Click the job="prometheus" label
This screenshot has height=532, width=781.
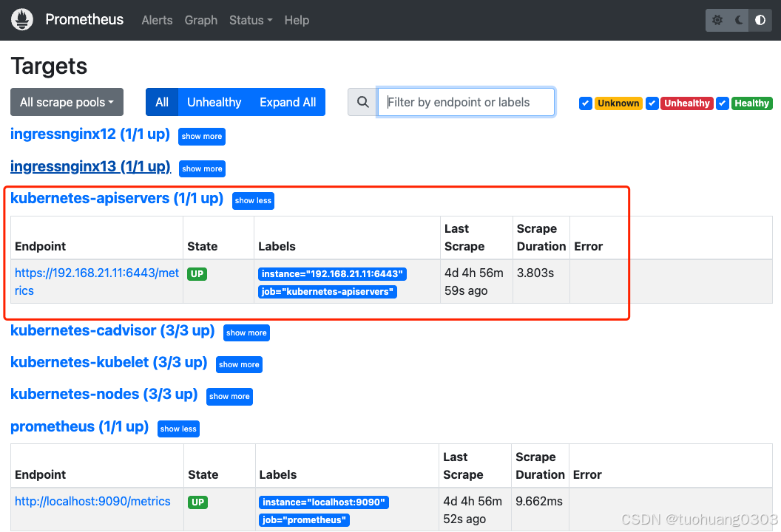click(x=304, y=520)
